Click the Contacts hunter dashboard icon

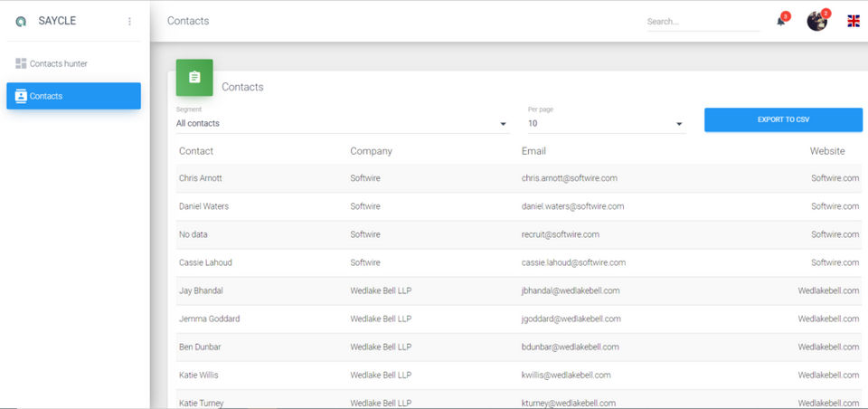(x=21, y=63)
